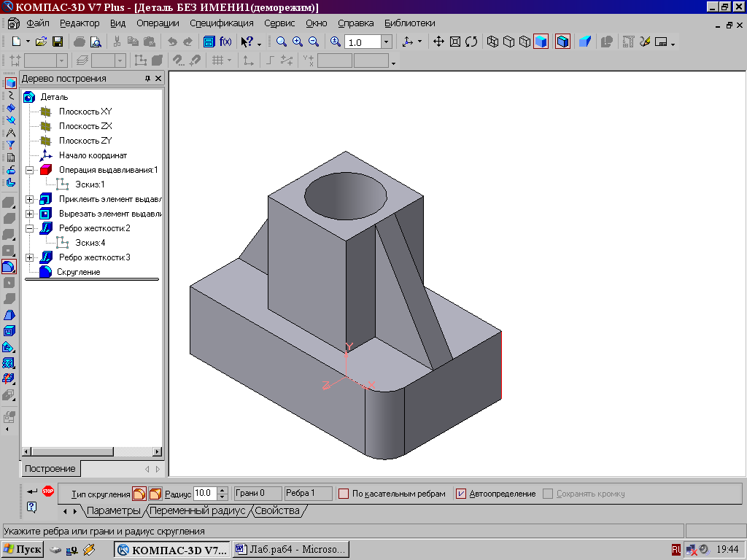747x560 pixels.
Task: Select the Chamfer/Draft solid tool in left panel
Action: 9,315
